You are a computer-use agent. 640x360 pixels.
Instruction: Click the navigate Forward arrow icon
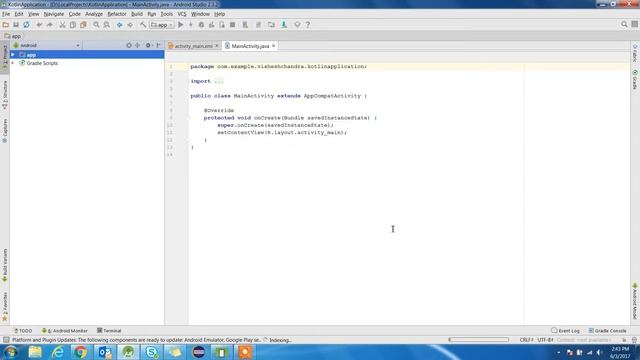pyautogui.click(x=130, y=25)
